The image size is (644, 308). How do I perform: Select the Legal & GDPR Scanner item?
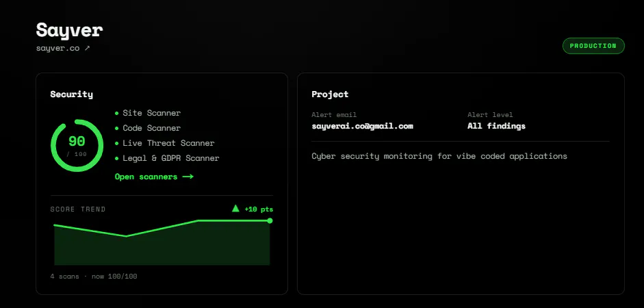click(x=167, y=158)
